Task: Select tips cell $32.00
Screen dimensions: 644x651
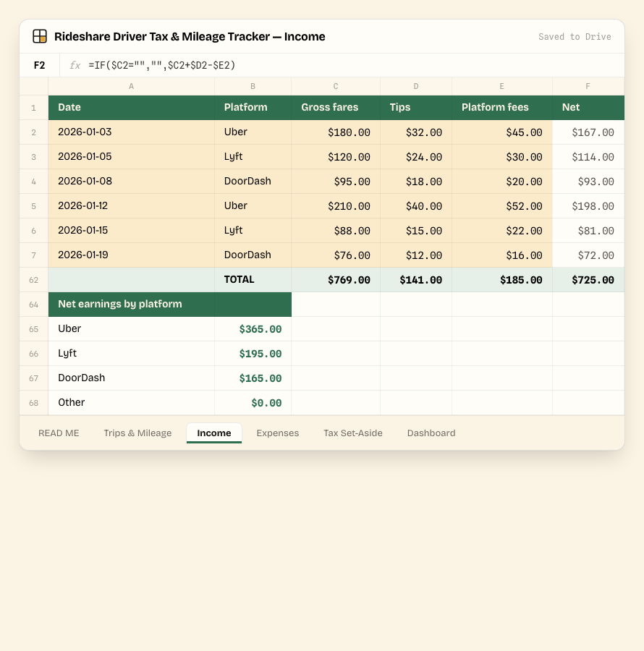Action: pyautogui.click(x=416, y=132)
